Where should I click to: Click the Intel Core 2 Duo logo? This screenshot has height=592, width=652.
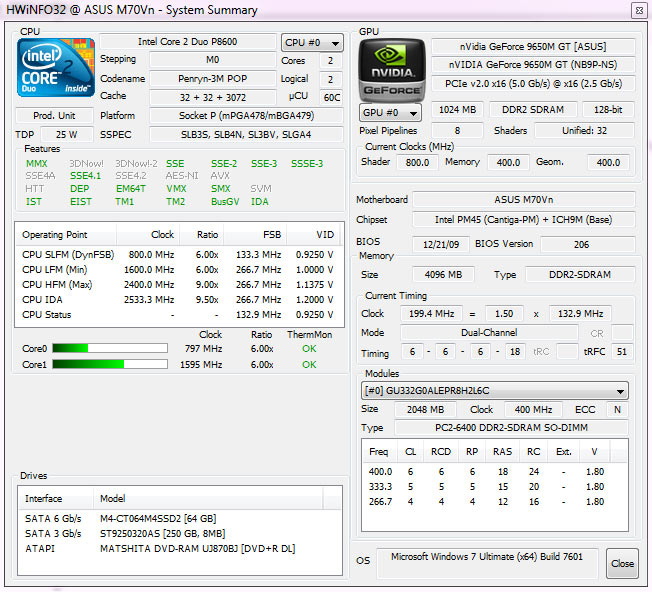[x=58, y=70]
